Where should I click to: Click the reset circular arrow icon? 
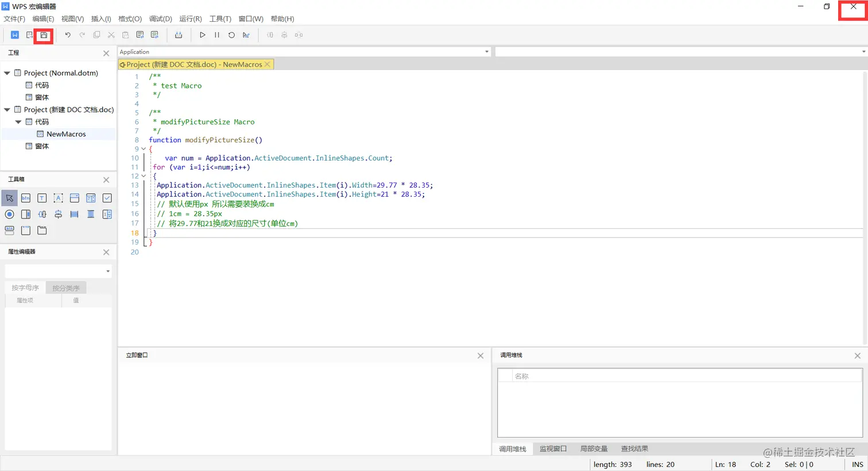(x=231, y=35)
